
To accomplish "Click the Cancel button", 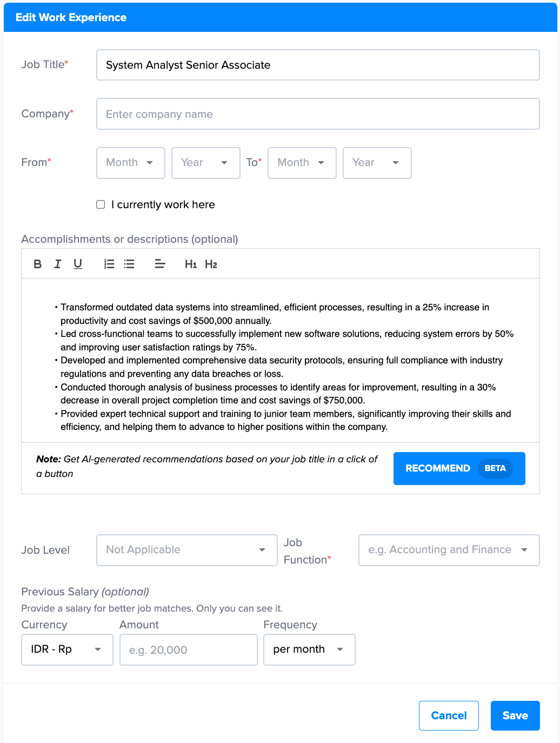I will click(449, 715).
